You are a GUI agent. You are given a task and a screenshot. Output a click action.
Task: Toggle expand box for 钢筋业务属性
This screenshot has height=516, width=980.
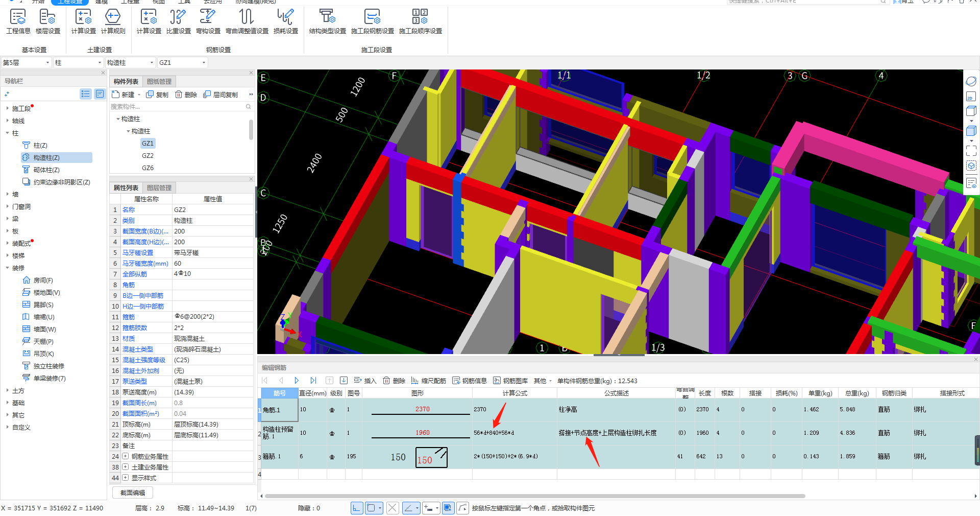[125, 456]
